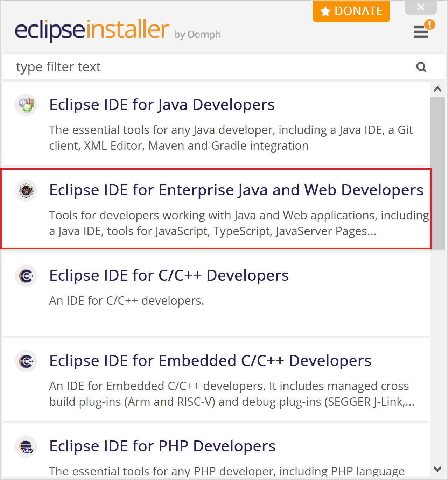Click the Java EE IDE gear icon
Image resolution: width=448 pixels, height=480 pixels.
click(26, 190)
